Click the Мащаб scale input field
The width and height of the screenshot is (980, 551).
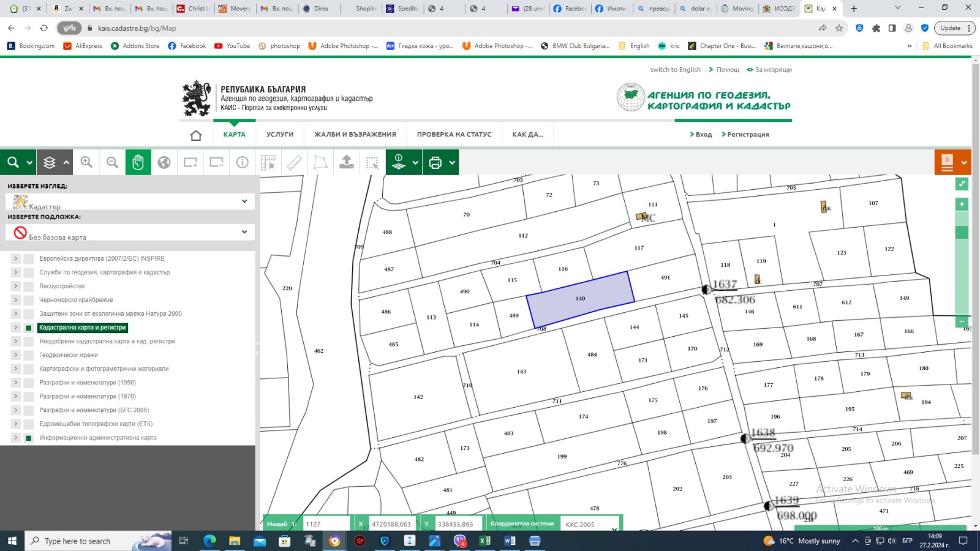(326, 523)
